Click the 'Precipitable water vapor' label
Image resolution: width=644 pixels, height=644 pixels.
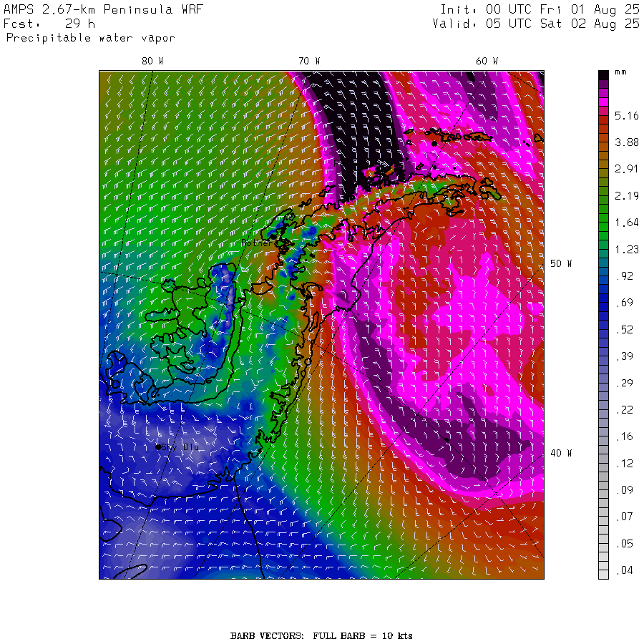pyautogui.click(x=91, y=38)
